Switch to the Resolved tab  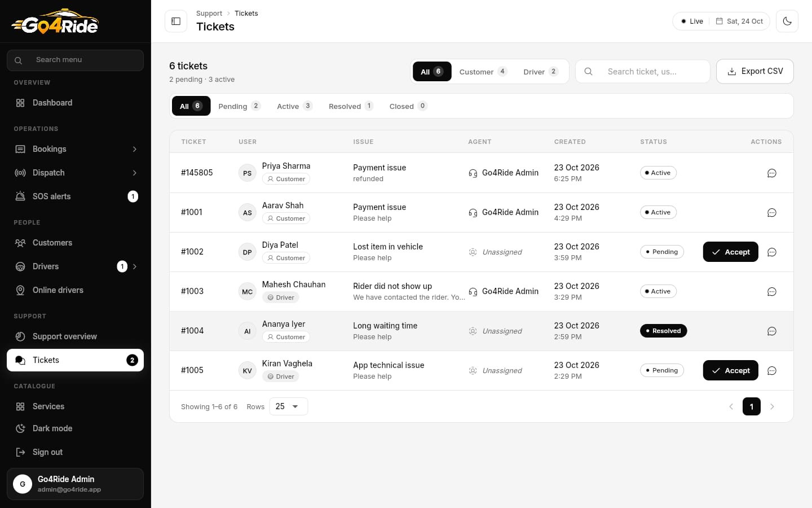point(351,106)
